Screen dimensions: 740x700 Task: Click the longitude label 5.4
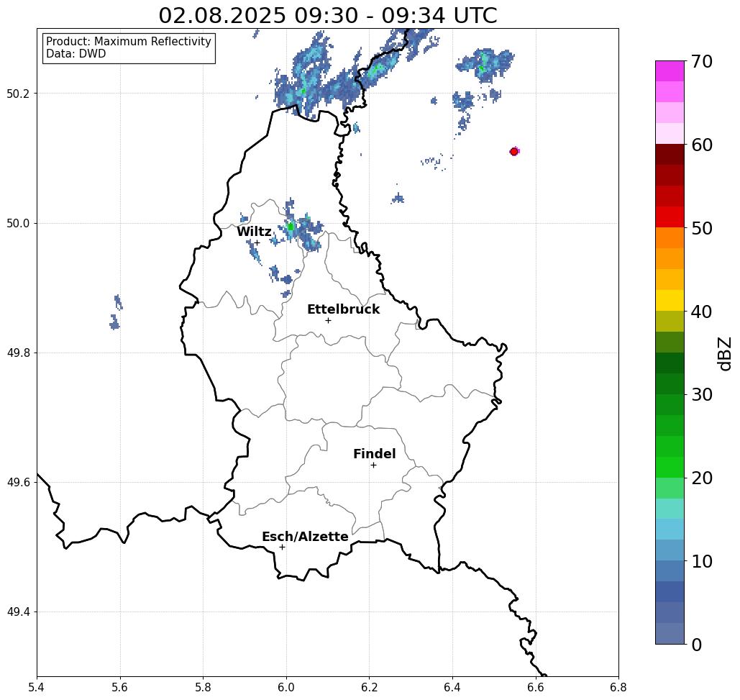click(x=37, y=687)
